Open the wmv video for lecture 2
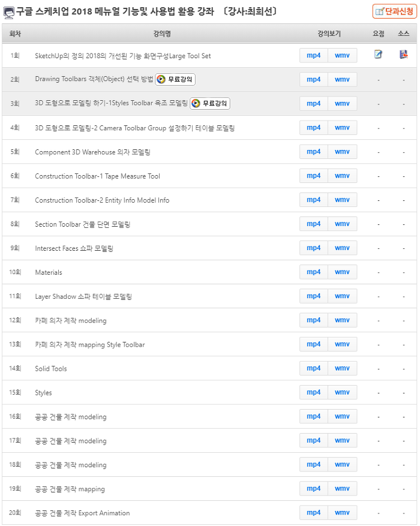 [342, 80]
